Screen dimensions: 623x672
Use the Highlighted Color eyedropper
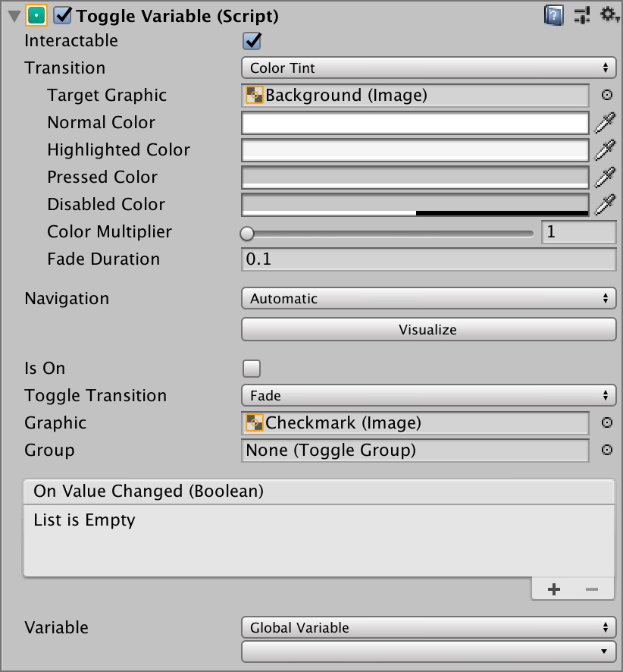pos(605,150)
